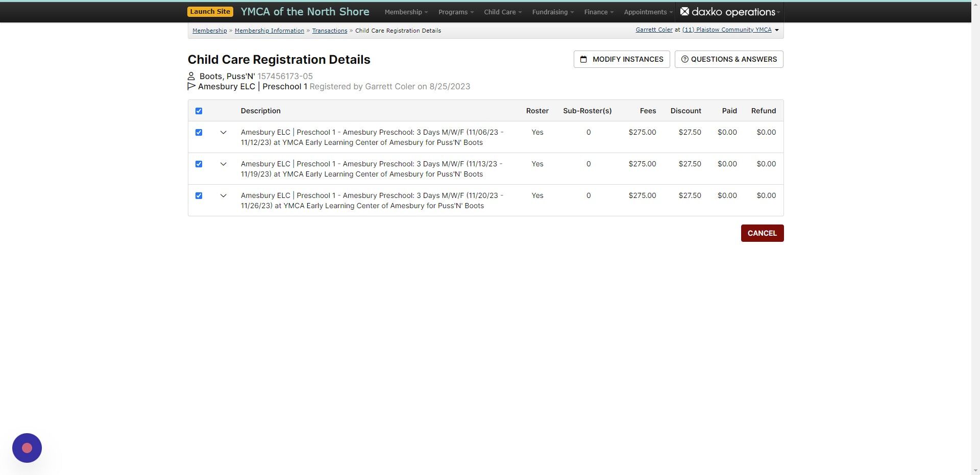This screenshot has width=980, height=475.
Task: Open the Child Care menu
Action: (501, 12)
